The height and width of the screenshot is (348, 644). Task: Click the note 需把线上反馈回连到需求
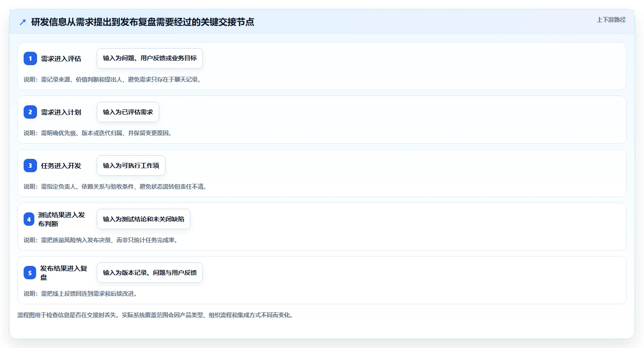coord(80,294)
